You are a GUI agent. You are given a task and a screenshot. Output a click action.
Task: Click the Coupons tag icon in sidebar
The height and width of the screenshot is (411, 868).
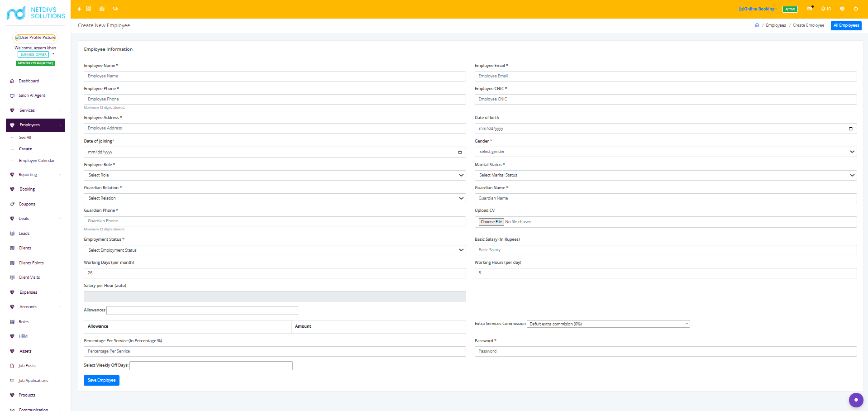12,204
